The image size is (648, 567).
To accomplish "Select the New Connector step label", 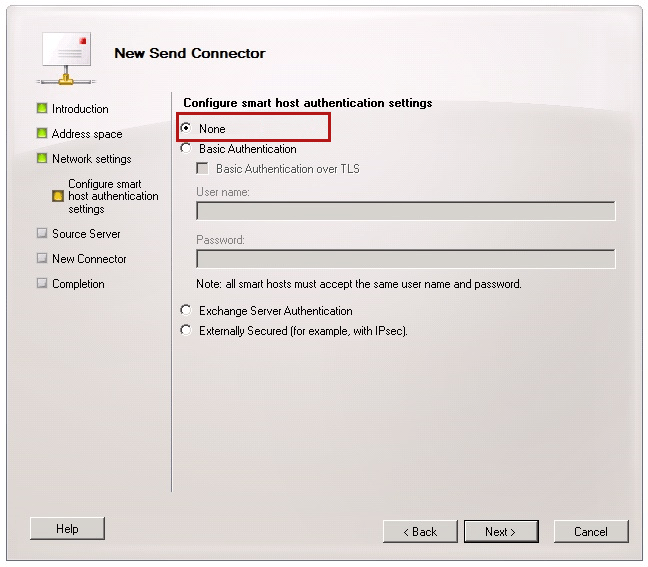I will tap(89, 259).
